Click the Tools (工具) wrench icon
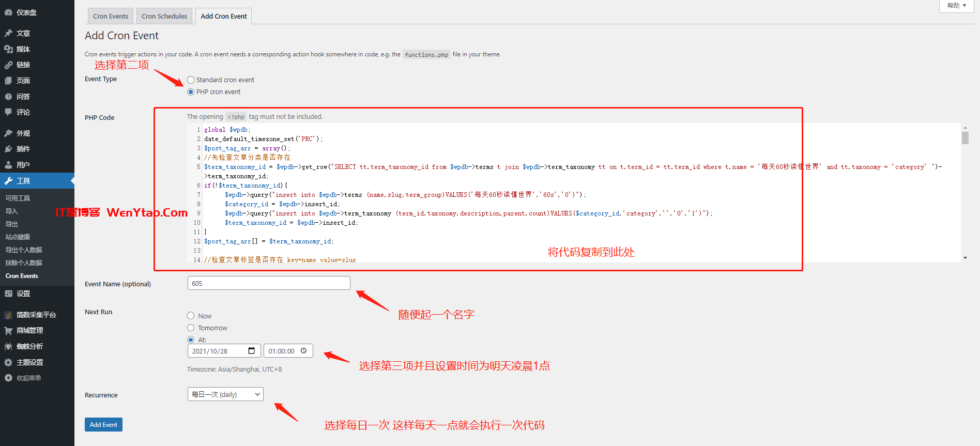This screenshot has height=446, width=980. [x=8, y=181]
